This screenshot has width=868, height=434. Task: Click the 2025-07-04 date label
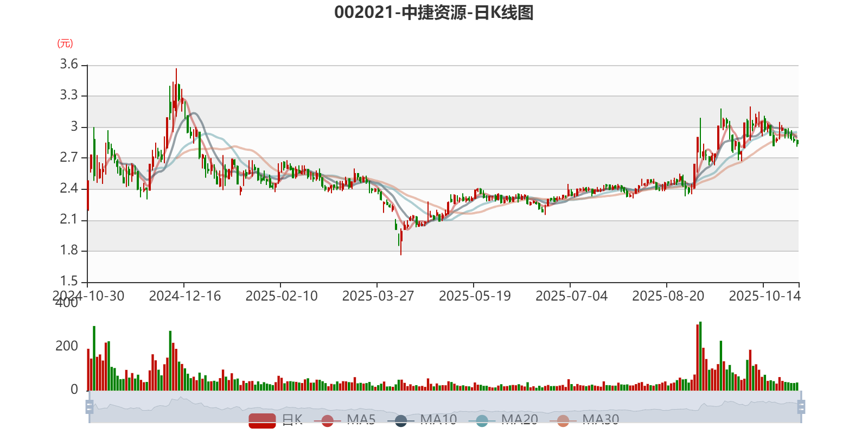571,296
